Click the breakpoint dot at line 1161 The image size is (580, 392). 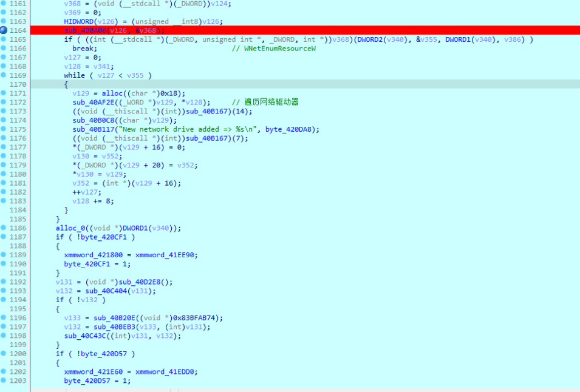(3, 3)
